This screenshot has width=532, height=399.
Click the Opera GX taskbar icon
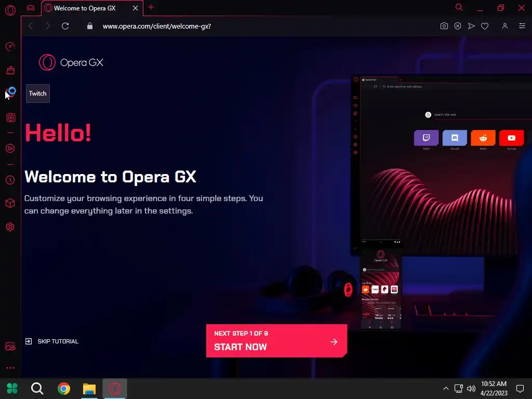115,389
